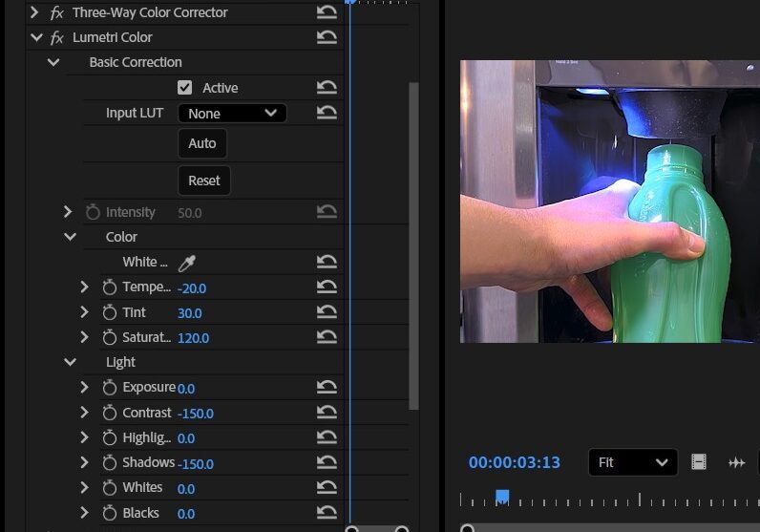Reset the Three-Way Color Corrector effect
The image size is (760, 532).
(327, 12)
